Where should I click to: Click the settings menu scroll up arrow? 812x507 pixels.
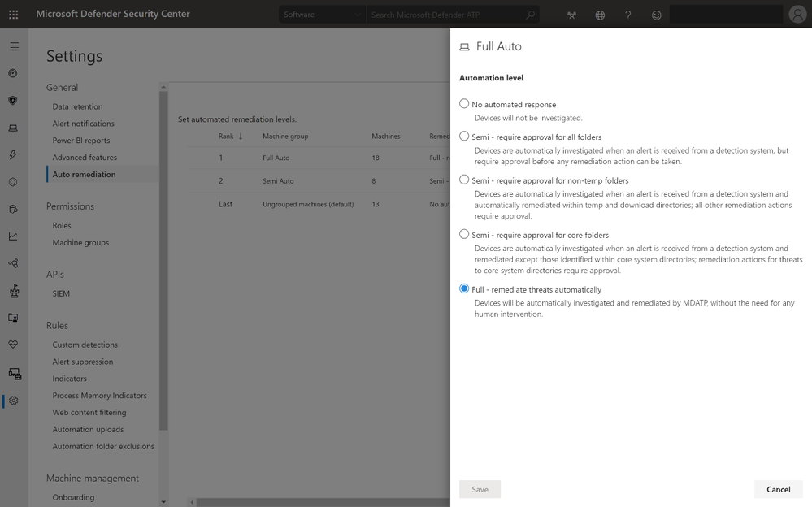click(163, 87)
